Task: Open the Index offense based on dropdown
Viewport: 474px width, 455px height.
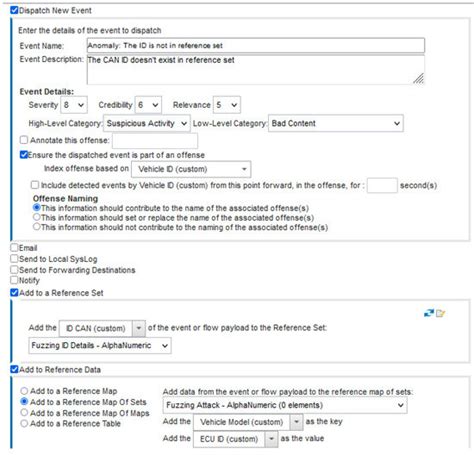Action: [x=191, y=169]
